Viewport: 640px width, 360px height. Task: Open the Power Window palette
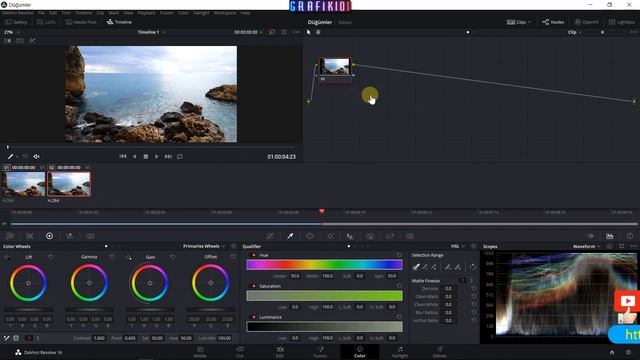pos(310,236)
